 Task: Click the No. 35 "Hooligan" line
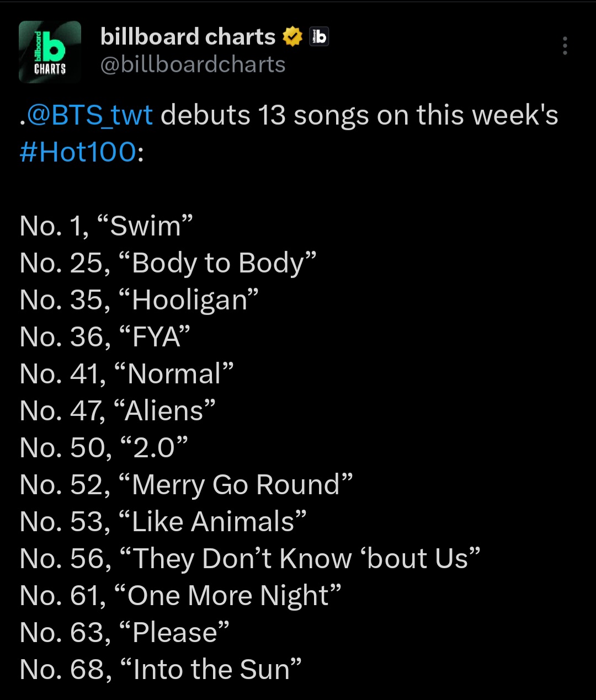(139, 300)
